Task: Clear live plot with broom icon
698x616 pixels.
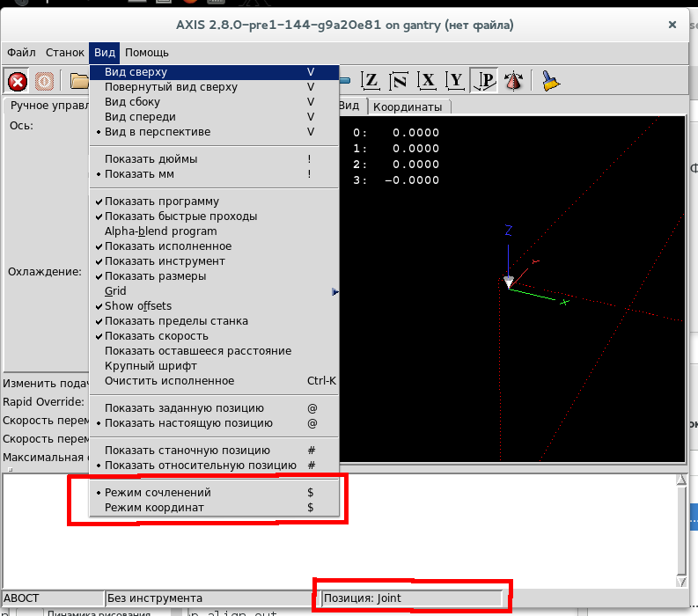Action: click(x=550, y=81)
